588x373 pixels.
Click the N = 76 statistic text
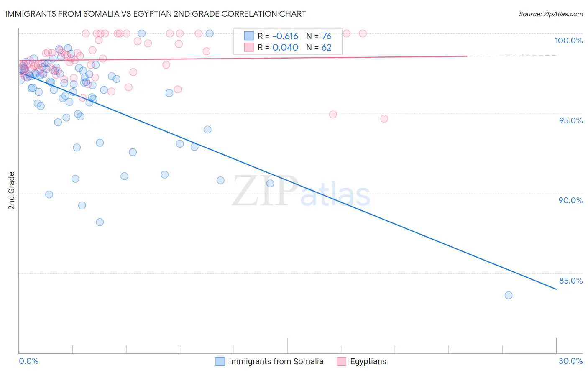(319, 36)
